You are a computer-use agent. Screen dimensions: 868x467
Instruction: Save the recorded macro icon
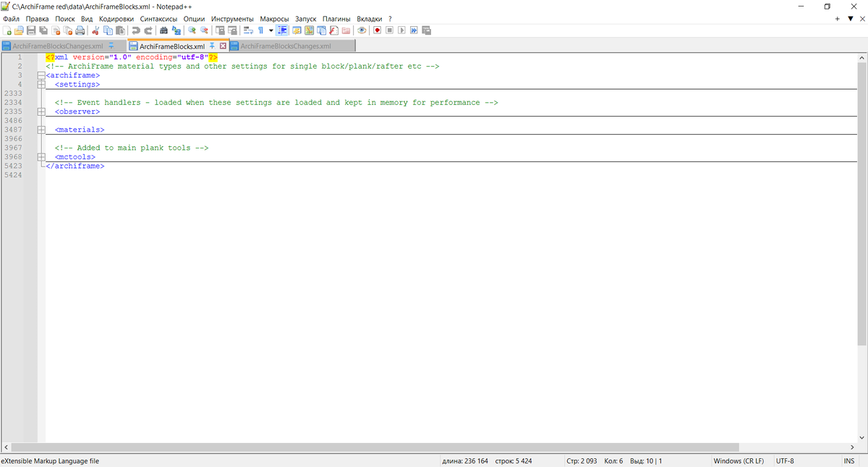coord(426,30)
